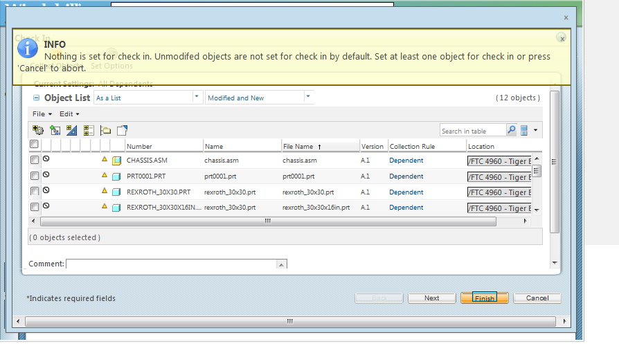Click warning triangle on REXROTH_30X30.PRT row
The image size is (619, 364).
(x=105, y=190)
